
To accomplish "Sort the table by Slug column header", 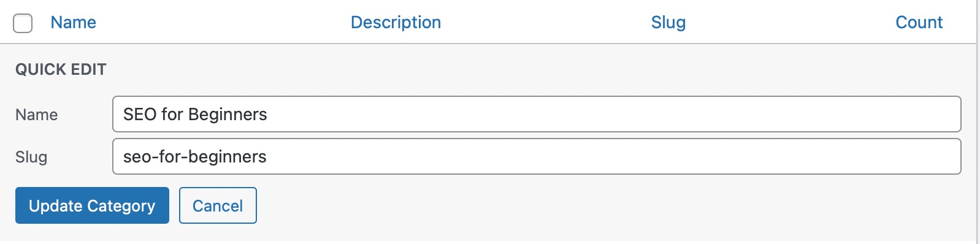I will click(x=668, y=23).
